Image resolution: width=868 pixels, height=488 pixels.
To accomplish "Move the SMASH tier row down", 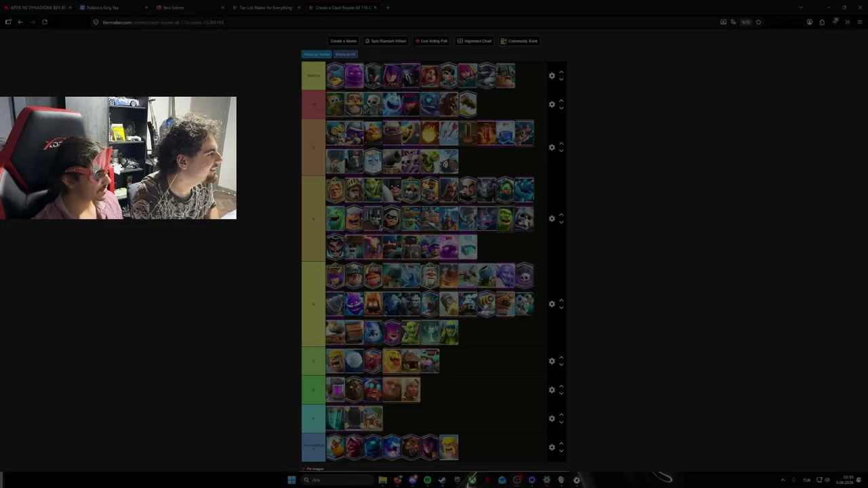I will coord(561,79).
